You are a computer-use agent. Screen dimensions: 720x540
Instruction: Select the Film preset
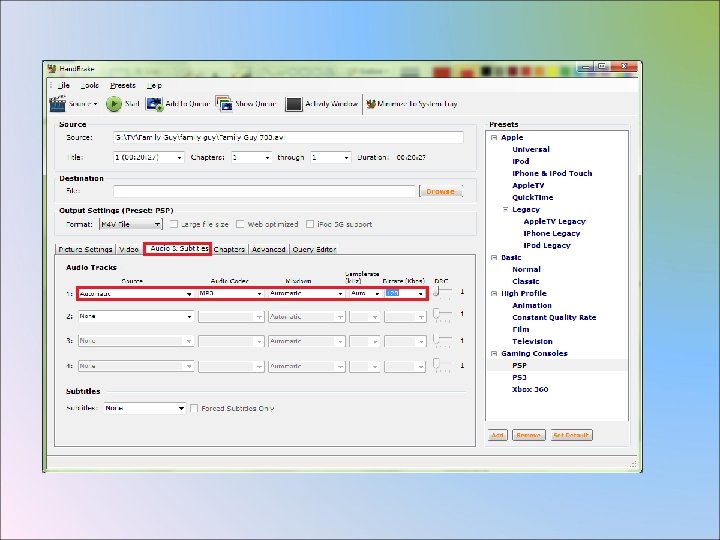521,329
